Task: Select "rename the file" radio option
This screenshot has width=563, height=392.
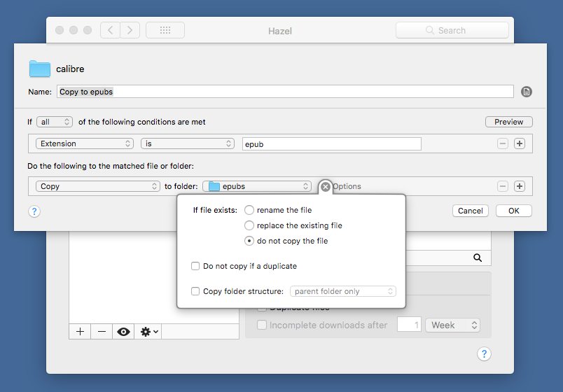Action: pos(249,210)
